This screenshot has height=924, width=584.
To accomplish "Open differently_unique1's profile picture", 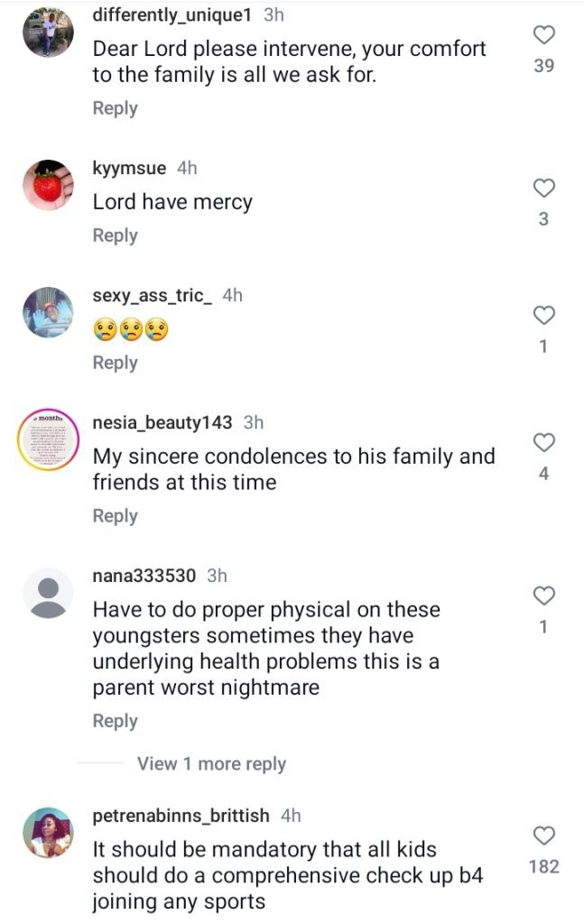I will point(48,32).
